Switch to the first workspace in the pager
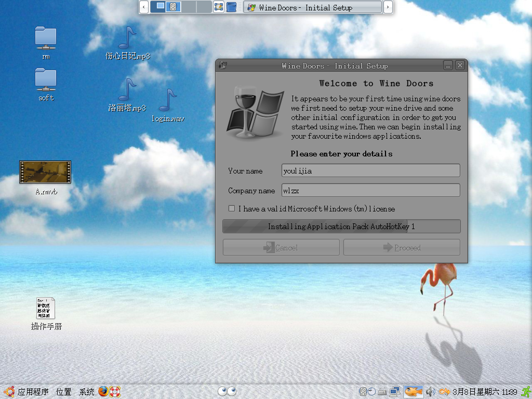Screen dimensions: 532x399 (158, 7)
